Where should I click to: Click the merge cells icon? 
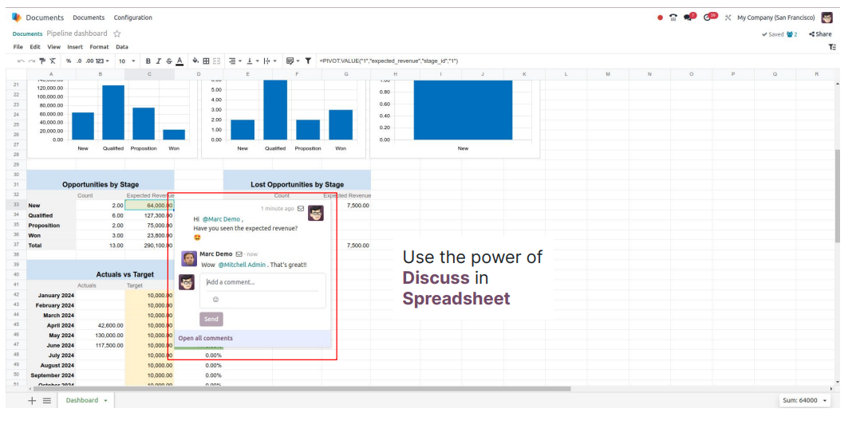pos(216,61)
